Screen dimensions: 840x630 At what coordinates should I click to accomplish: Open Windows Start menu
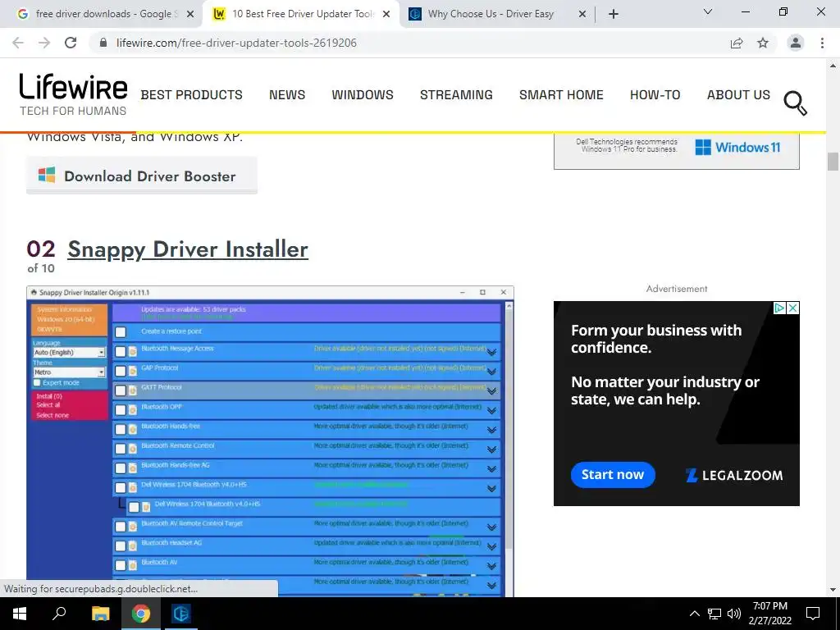coord(20,614)
